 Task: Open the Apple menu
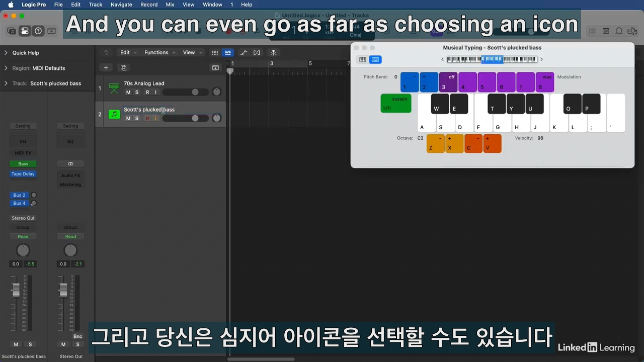pyautogui.click(x=11, y=5)
